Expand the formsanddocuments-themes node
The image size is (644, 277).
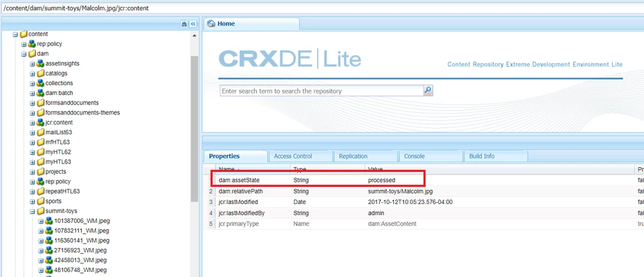tap(32, 113)
